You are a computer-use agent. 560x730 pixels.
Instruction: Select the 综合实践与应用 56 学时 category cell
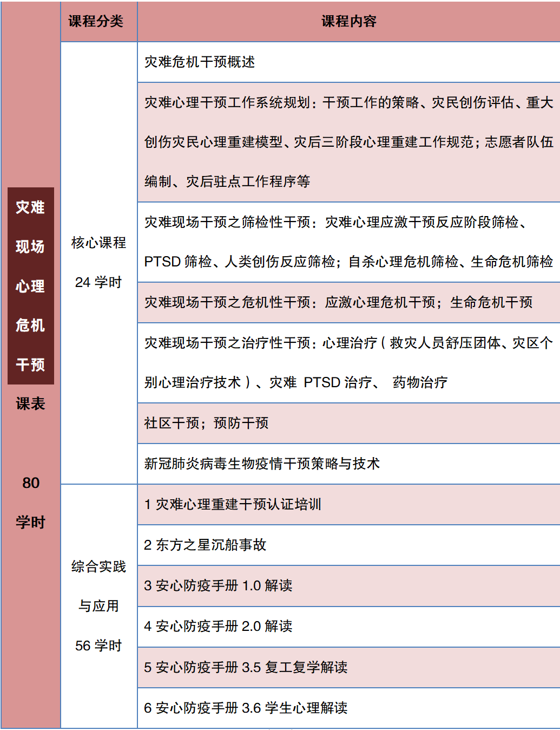(98, 606)
